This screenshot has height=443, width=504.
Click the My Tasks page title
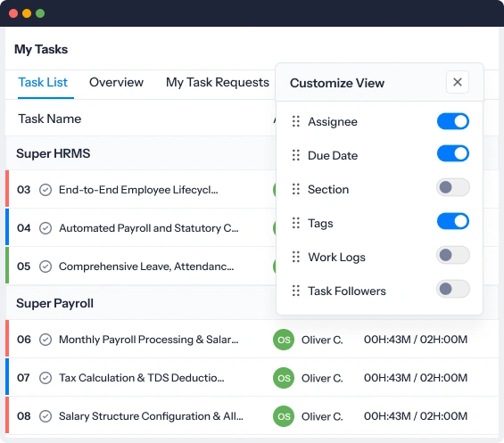[x=41, y=50]
